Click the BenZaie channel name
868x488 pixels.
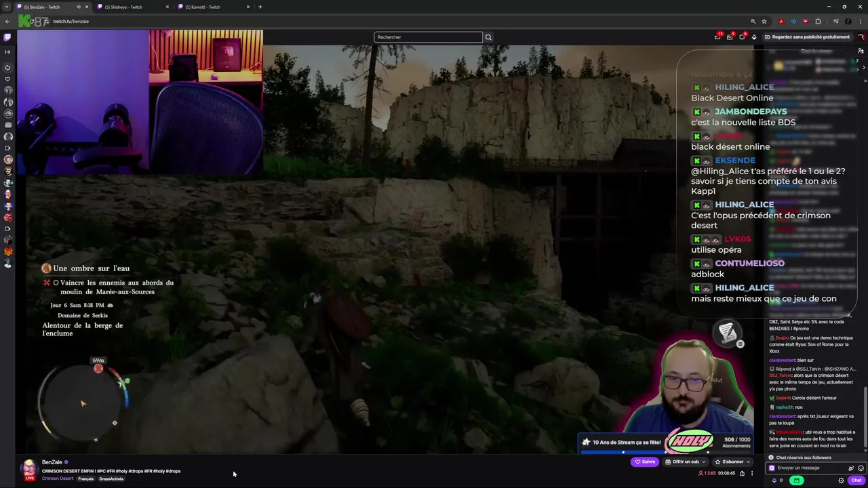click(x=52, y=462)
